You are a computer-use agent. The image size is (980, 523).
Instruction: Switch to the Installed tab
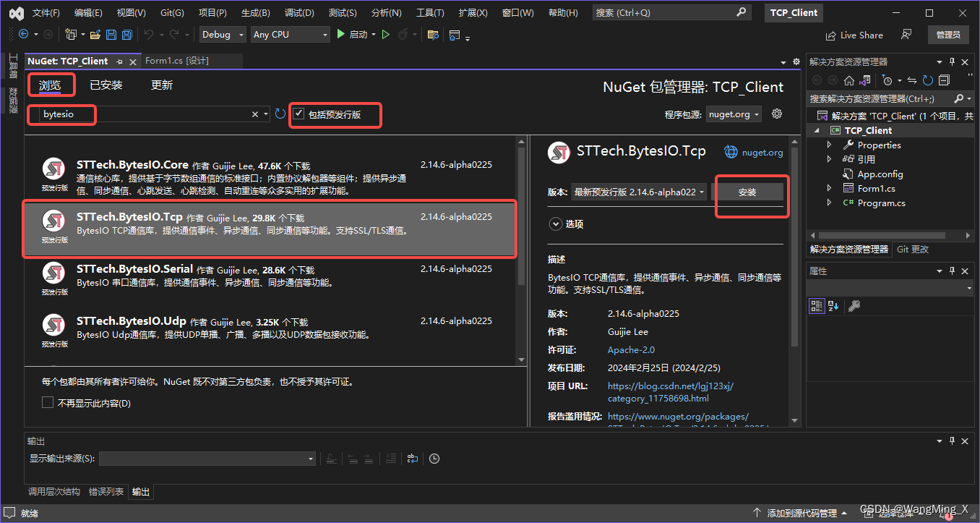pos(106,85)
